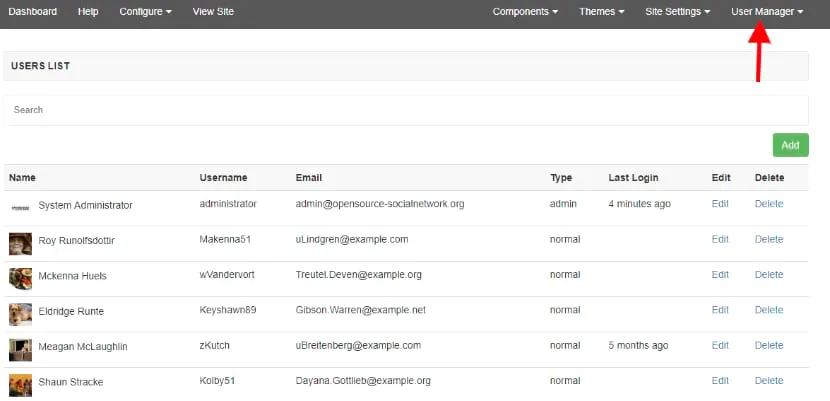830x401 pixels.
Task: Select the name Eldridge Runte
Action: click(x=71, y=311)
